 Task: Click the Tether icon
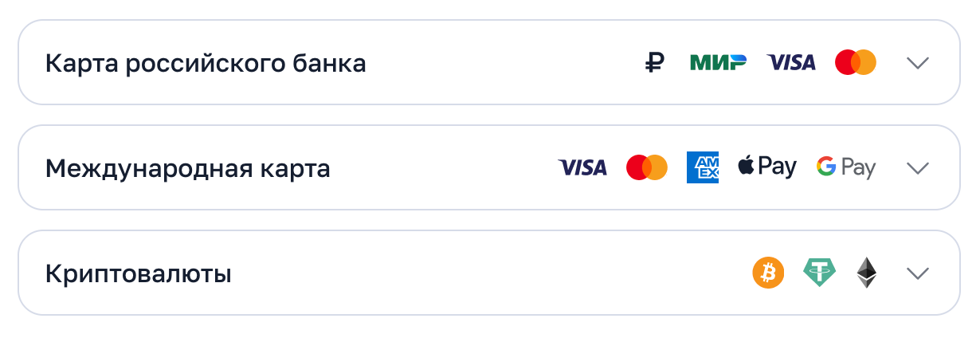click(819, 273)
